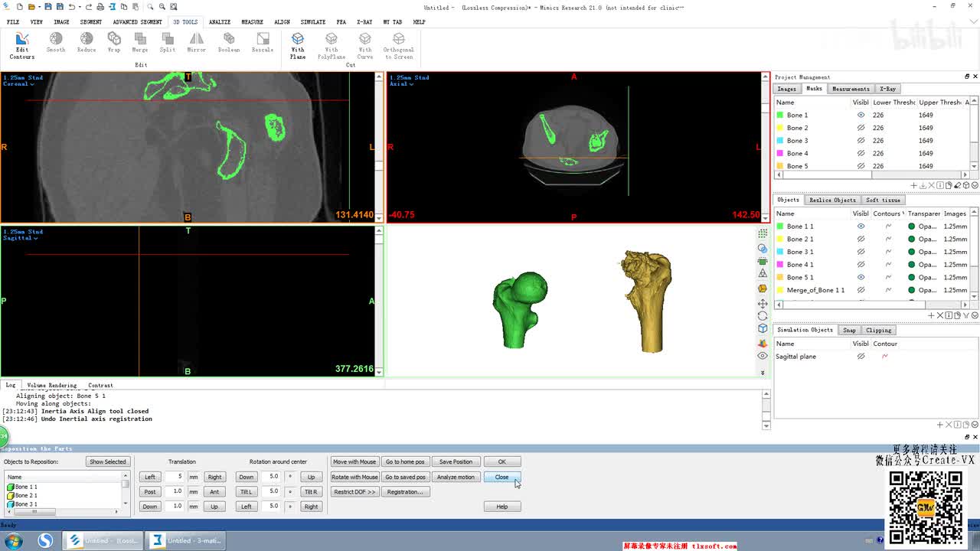Image resolution: width=980 pixels, height=551 pixels.
Task: Select the Boolean operation tool
Action: pyautogui.click(x=229, y=43)
